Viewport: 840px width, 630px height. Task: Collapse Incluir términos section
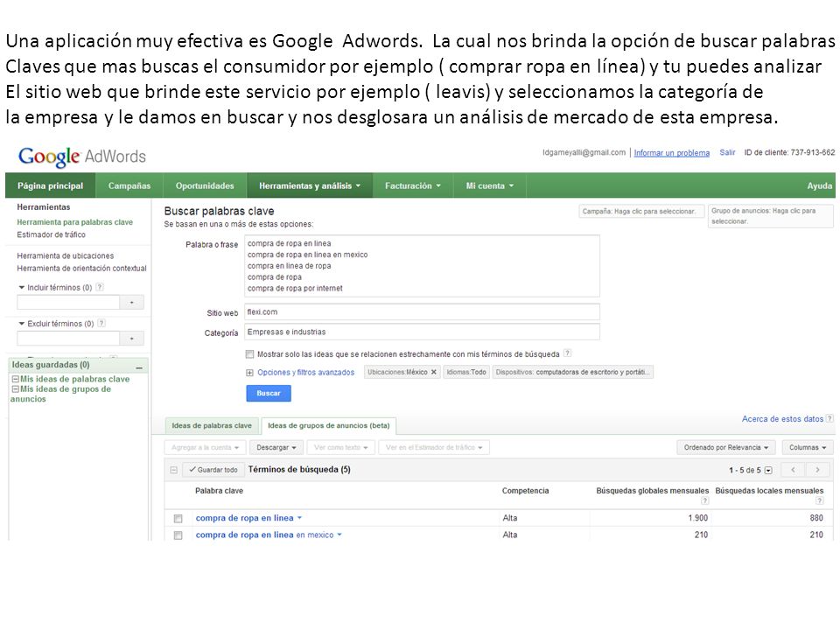pos(21,288)
